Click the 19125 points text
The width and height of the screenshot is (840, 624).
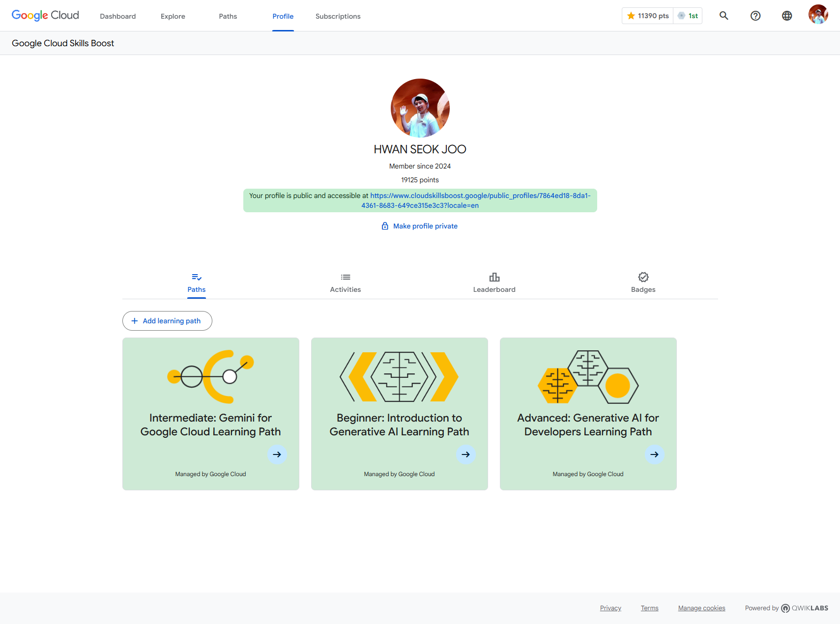click(420, 180)
